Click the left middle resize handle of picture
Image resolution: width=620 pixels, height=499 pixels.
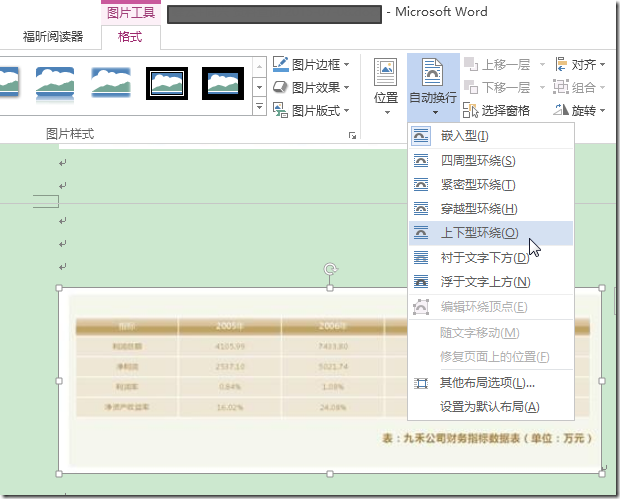pyautogui.click(x=59, y=381)
